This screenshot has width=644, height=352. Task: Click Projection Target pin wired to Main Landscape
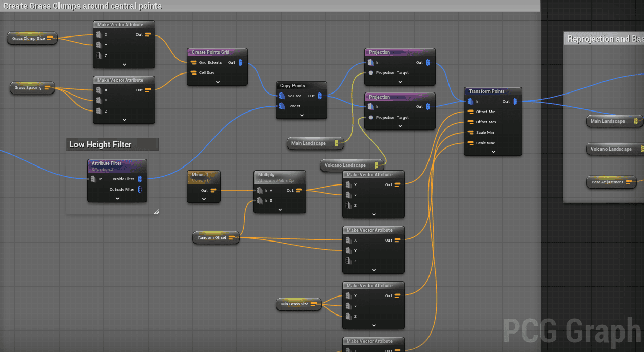pyautogui.click(x=370, y=73)
